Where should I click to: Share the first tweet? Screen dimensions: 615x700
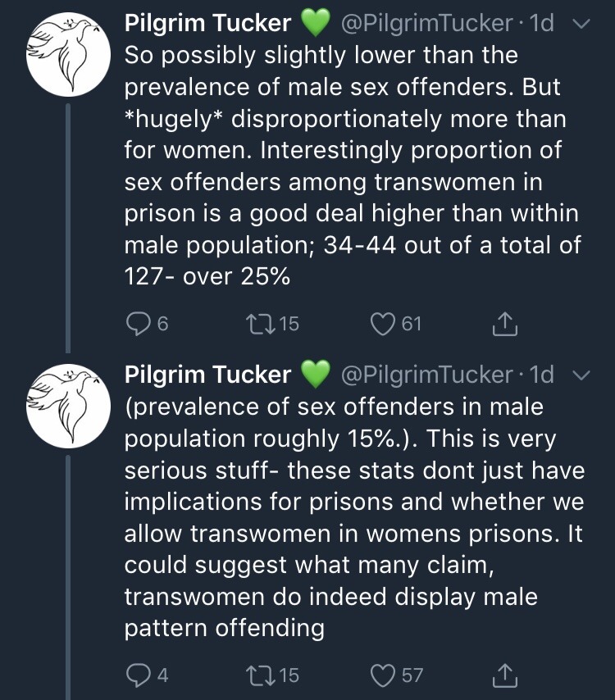[x=505, y=324]
